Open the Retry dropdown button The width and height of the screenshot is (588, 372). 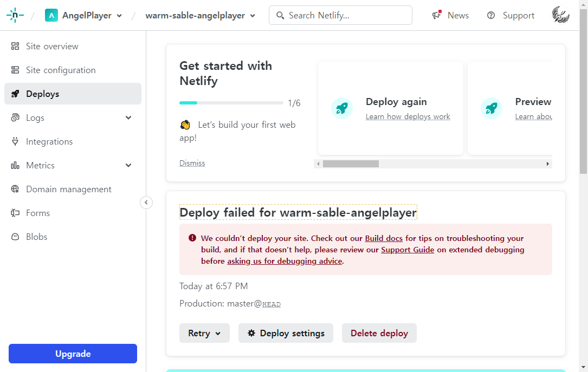(x=204, y=333)
